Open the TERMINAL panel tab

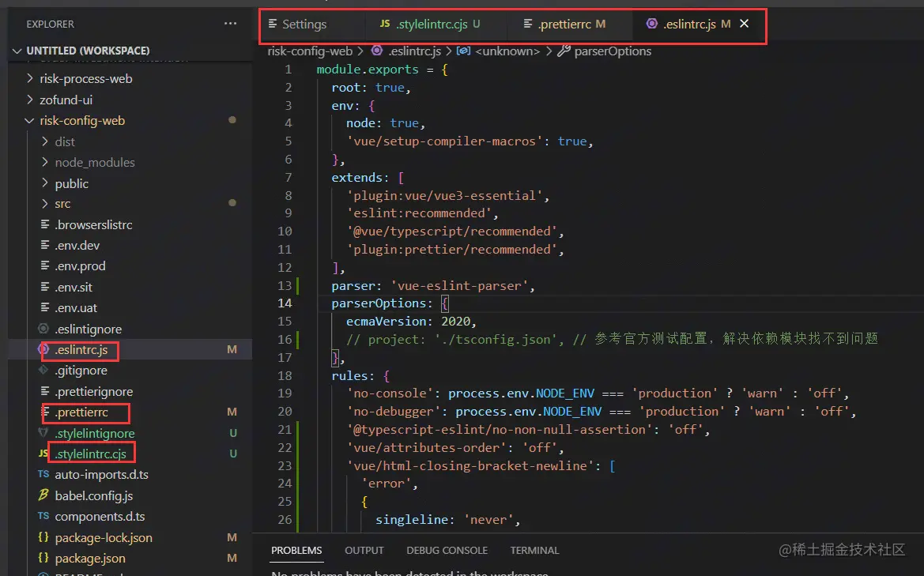[534, 550]
